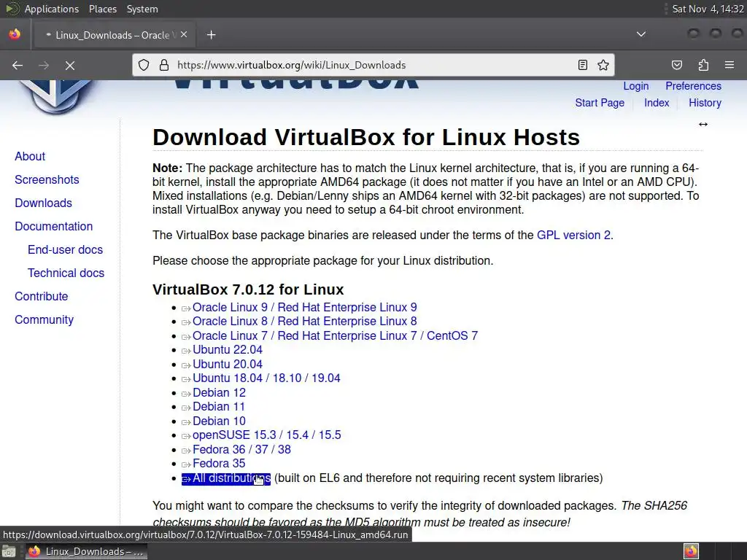Open the History link

(705, 103)
